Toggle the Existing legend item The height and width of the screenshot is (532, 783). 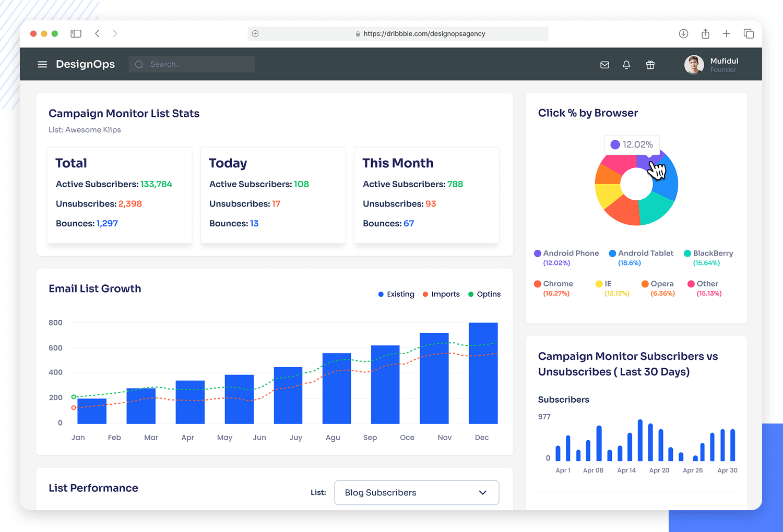click(x=396, y=294)
